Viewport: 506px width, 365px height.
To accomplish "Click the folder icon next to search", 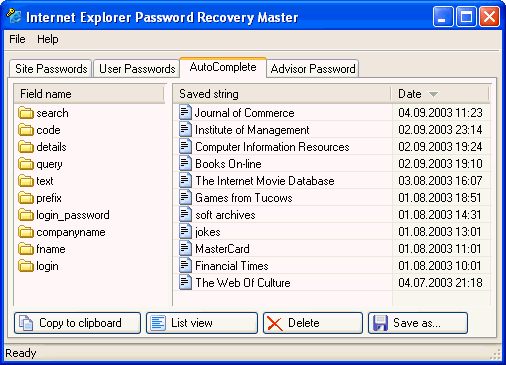I will click(26, 113).
